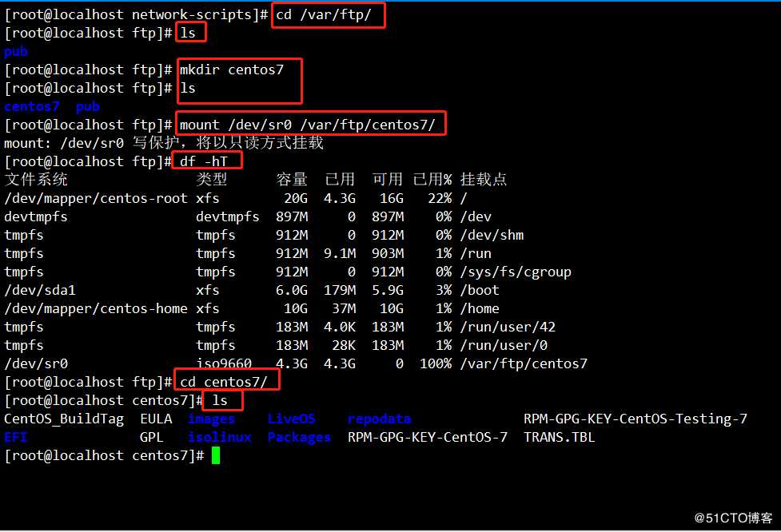Click the '22%' usage value
781x532 pixels.
[x=440, y=198]
